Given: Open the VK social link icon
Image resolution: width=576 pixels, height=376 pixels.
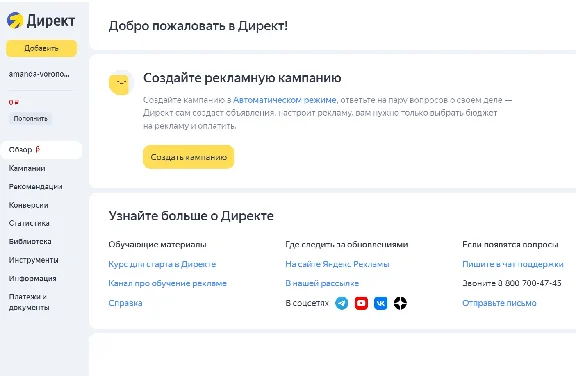Looking at the screenshot, I should 381,303.
